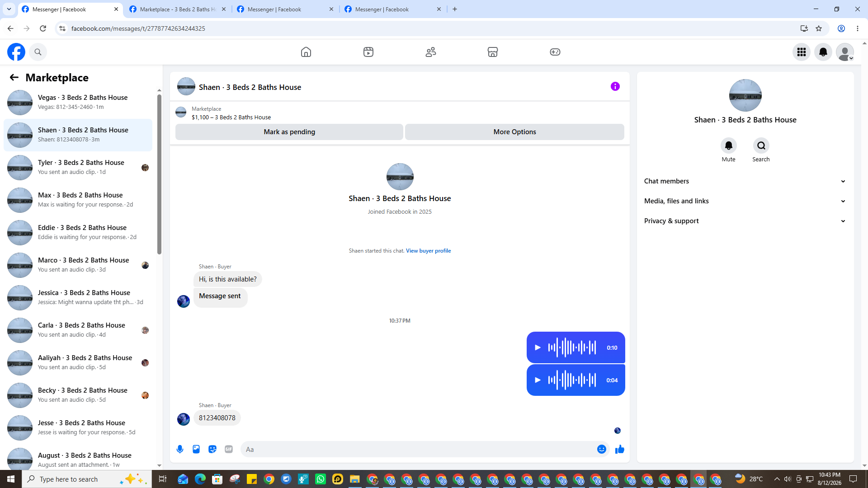The height and width of the screenshot is (488, 868).
Task: Go back to the previous page
Action: pos(10,28)
